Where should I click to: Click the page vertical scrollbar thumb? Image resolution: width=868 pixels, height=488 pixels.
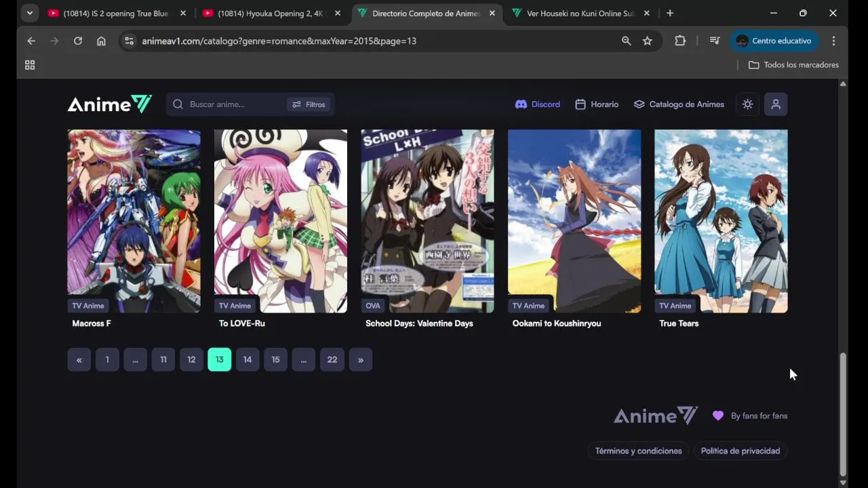843,414
